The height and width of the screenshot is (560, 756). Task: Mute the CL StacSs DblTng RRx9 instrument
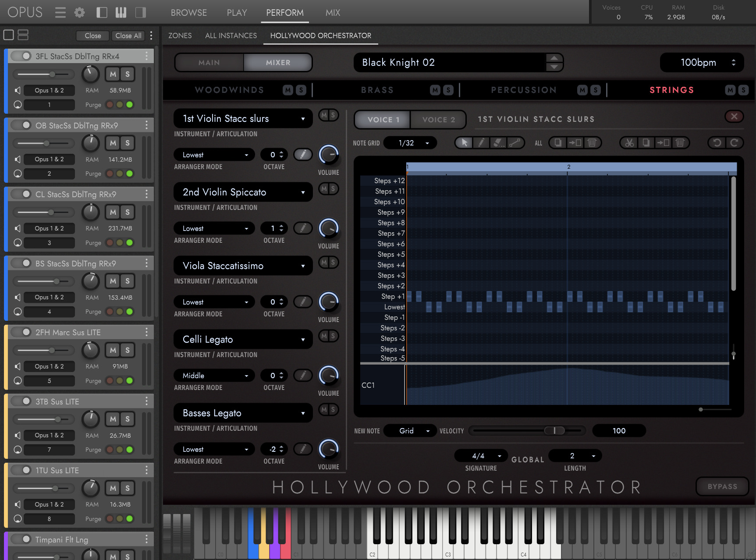(113, 212)
